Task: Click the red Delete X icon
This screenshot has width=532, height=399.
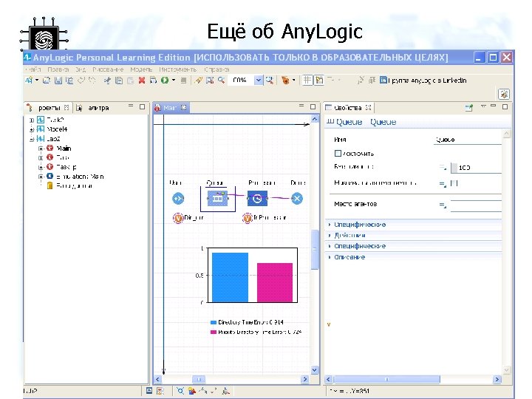Action: [142, 81]
